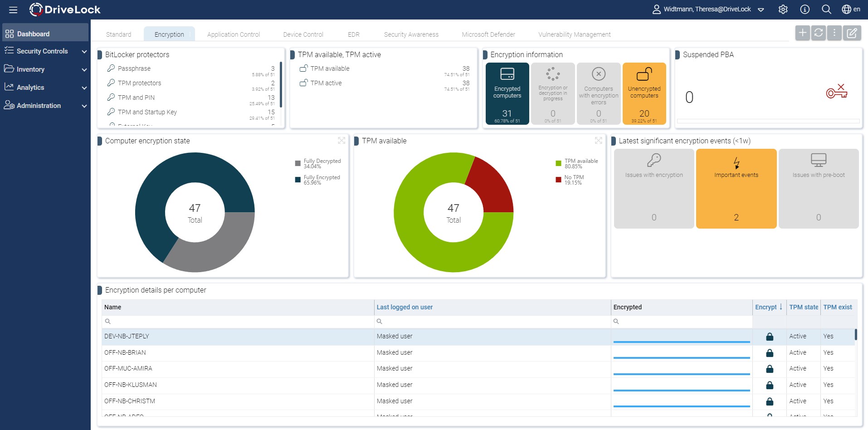Viewport: 868px width, 430px height.
Task: Add a new dashboard with plus button
Action: tap(803, 33)
